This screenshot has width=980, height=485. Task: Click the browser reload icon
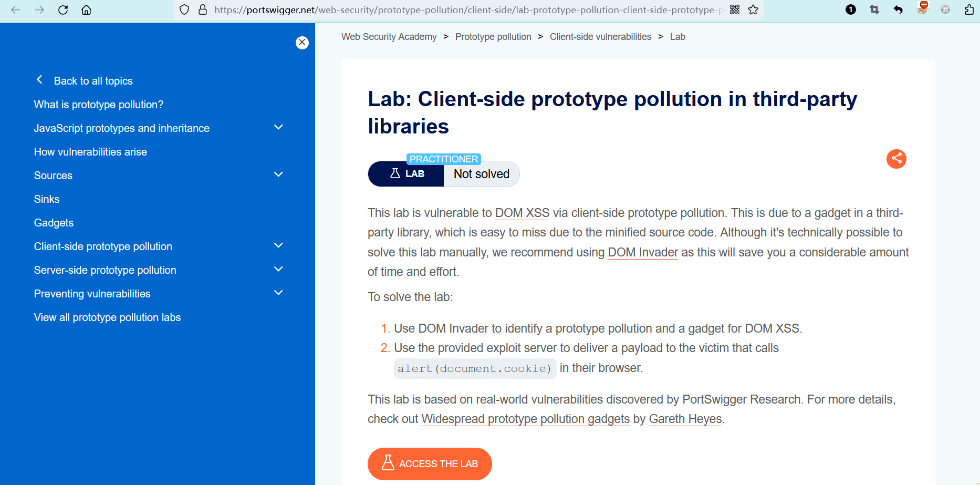click(x=63, y=10)
